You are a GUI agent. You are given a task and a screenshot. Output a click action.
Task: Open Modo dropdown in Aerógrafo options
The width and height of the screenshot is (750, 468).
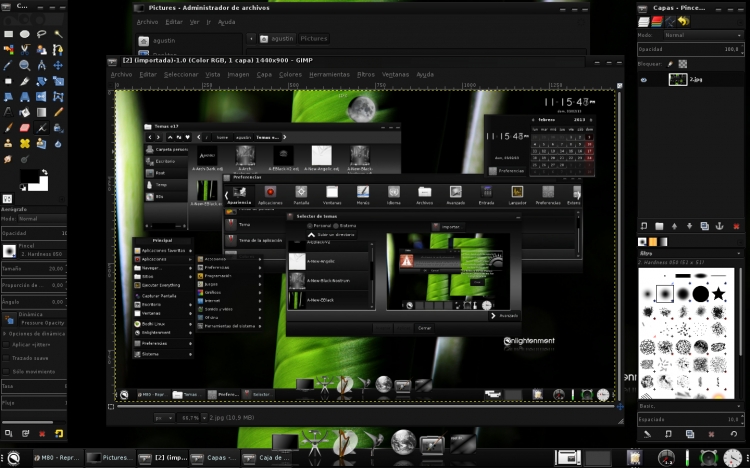pos(42,219)
